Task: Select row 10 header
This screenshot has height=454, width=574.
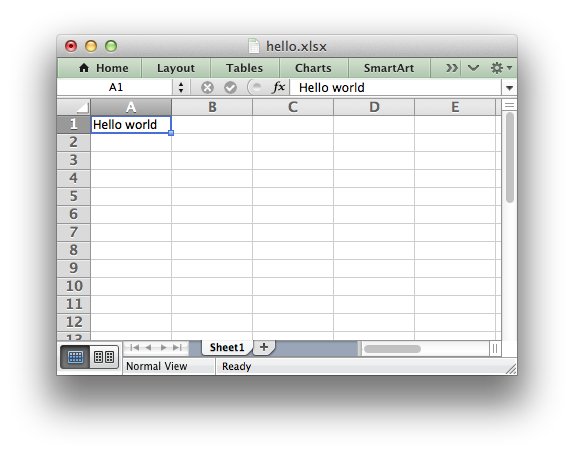Action: (74, 286)
